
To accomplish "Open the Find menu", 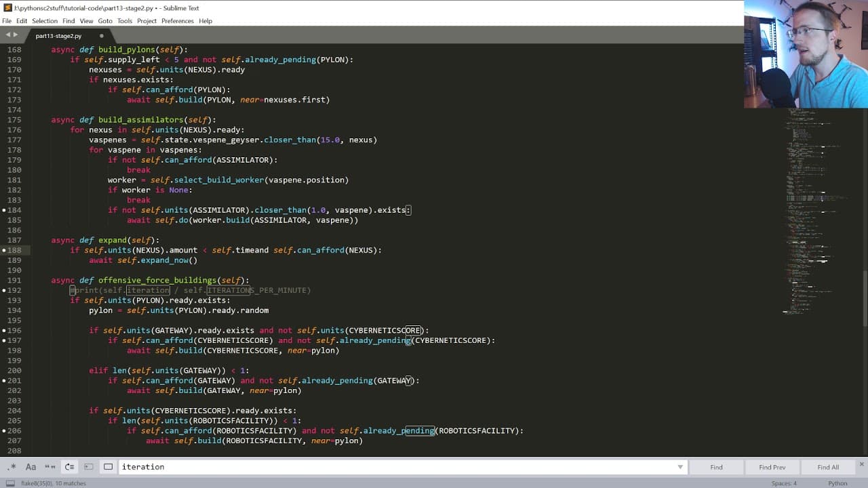I will 68,21.
